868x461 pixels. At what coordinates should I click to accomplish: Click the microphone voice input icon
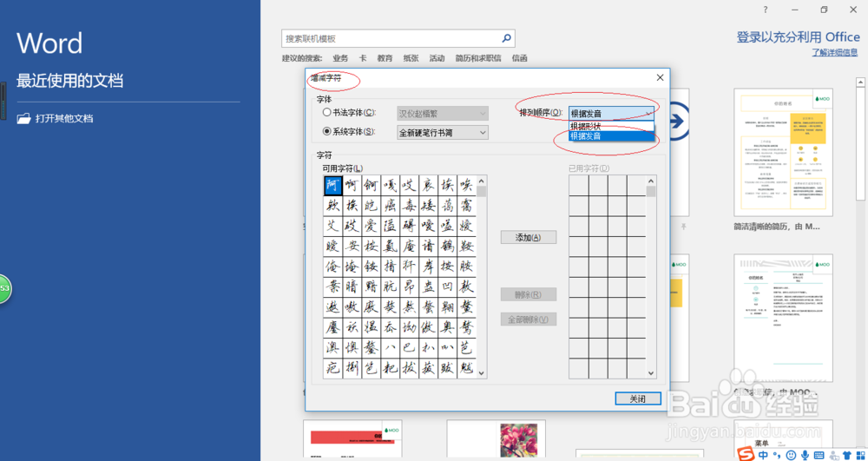[803, 455]
